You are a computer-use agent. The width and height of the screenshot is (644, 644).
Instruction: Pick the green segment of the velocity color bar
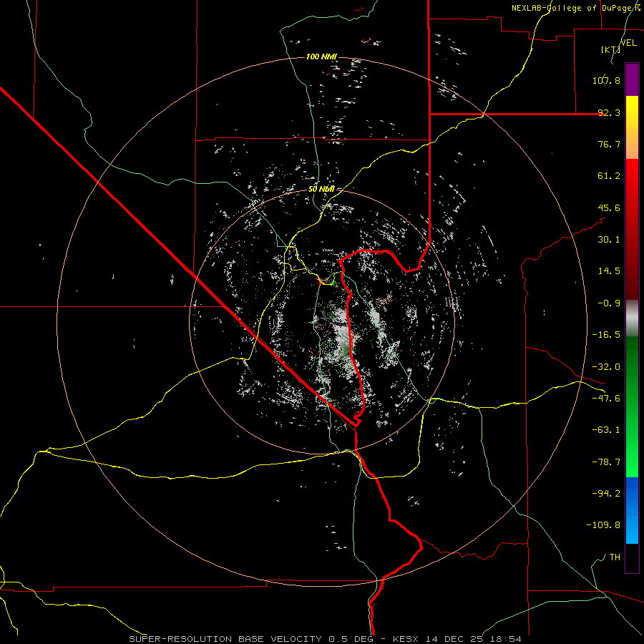pyautogui.click(x=632, y=406)
